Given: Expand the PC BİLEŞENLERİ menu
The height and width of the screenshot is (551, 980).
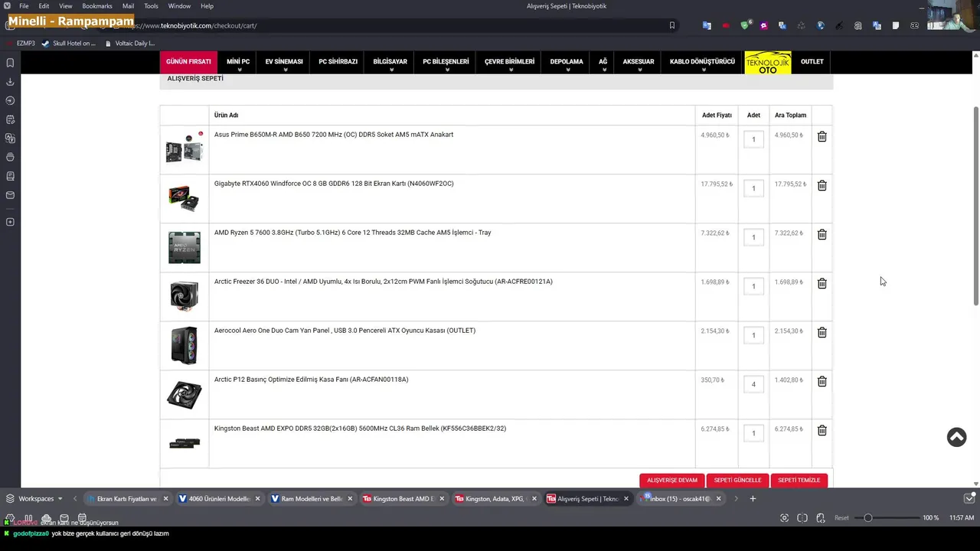Looking at the screenshot, I should [x=446, y=62].
